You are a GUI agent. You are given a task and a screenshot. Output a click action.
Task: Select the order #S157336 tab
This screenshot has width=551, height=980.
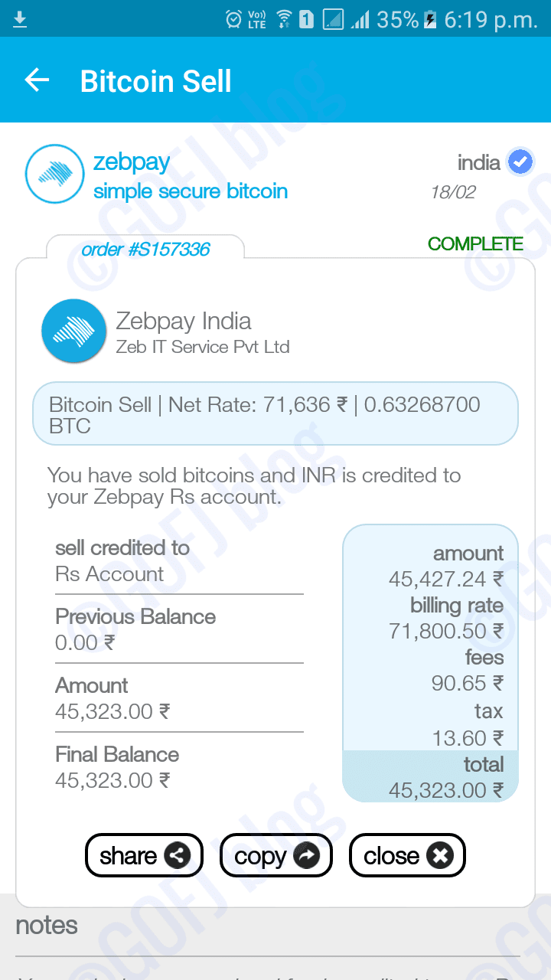[x=145, y=249]
